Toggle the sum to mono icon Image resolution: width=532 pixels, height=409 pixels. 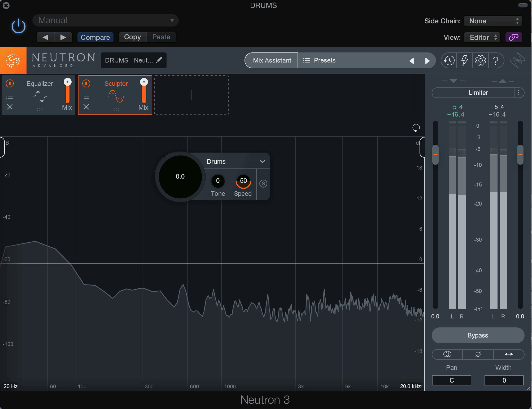click(x=447, y=354)
